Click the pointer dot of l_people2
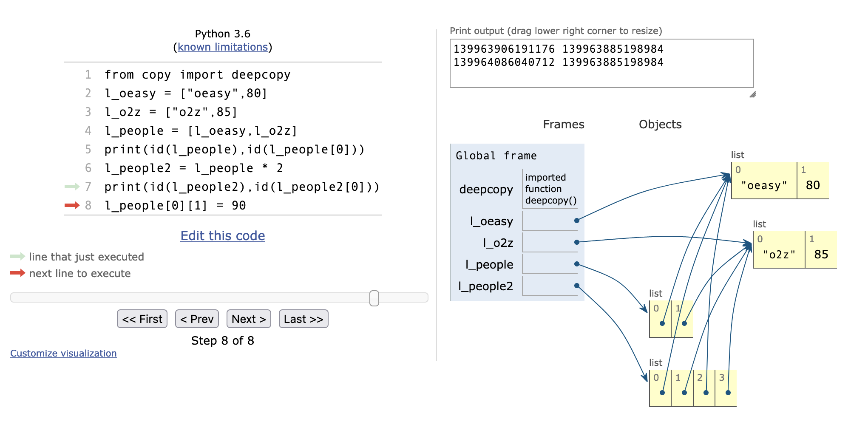The image size is (868, 436). click(x=577, y=286)
